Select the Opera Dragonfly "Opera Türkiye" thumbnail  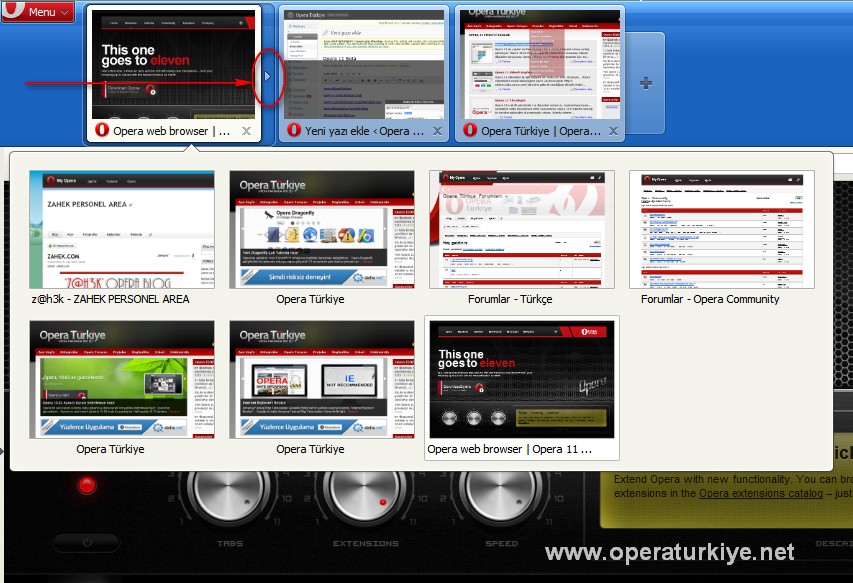[322, 230]
